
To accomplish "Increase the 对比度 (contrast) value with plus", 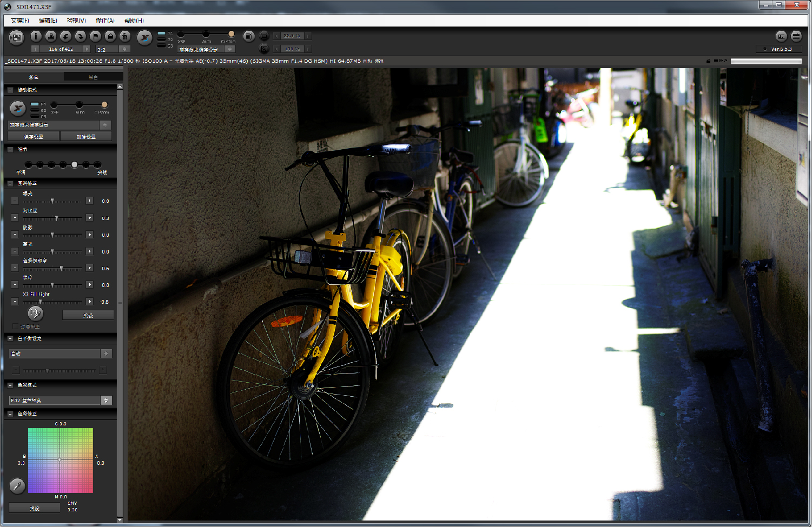I will tap(89, 218).
